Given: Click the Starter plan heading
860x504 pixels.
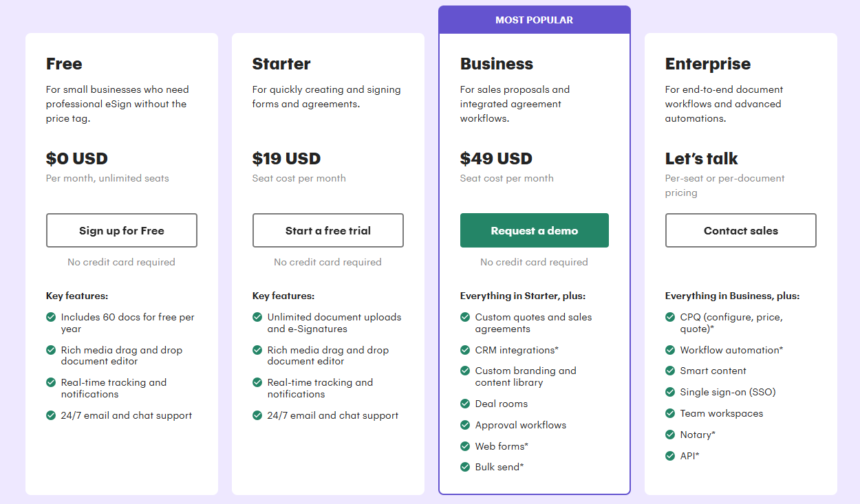Looking at the screenshot, I should click(281, 64).
